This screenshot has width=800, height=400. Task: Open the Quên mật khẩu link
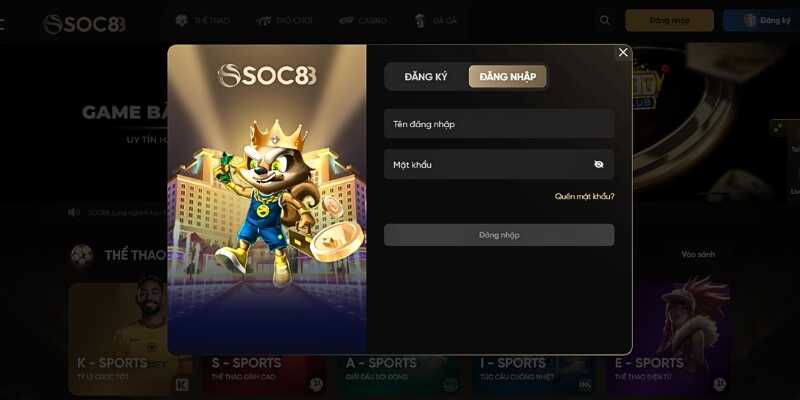[584, 196]
